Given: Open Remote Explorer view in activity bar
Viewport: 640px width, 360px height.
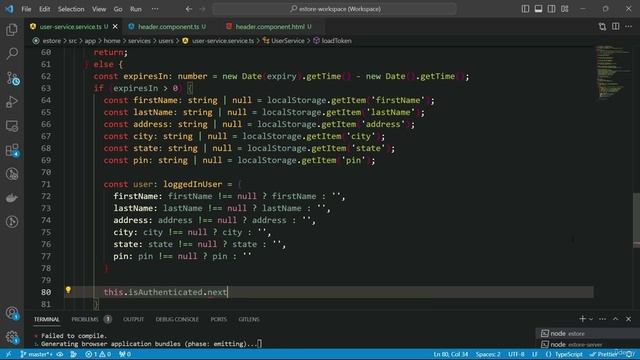Looking at the screenshot, I should coord(12,126).
